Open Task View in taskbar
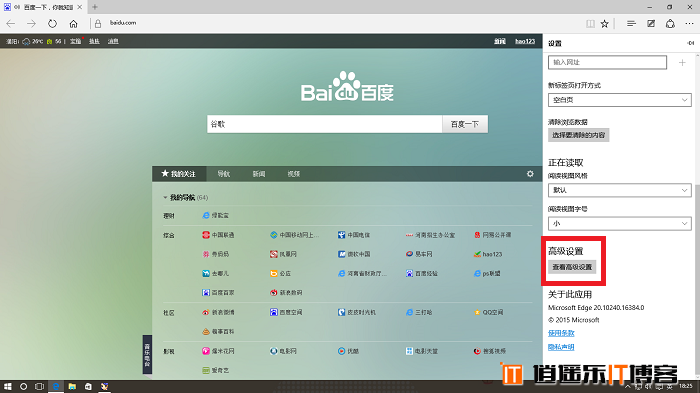The image size is (700, 393). 39,386
